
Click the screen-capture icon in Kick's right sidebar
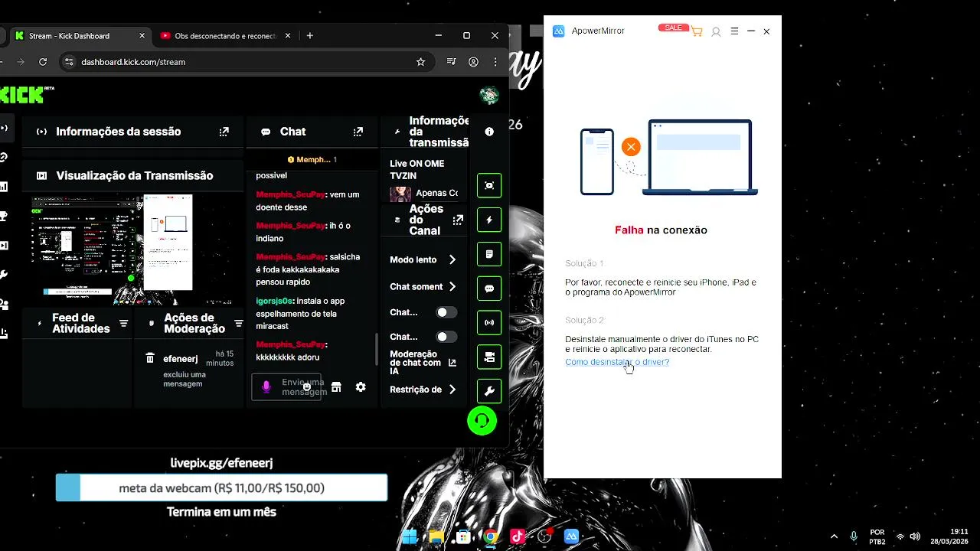(x=489, y=185)
